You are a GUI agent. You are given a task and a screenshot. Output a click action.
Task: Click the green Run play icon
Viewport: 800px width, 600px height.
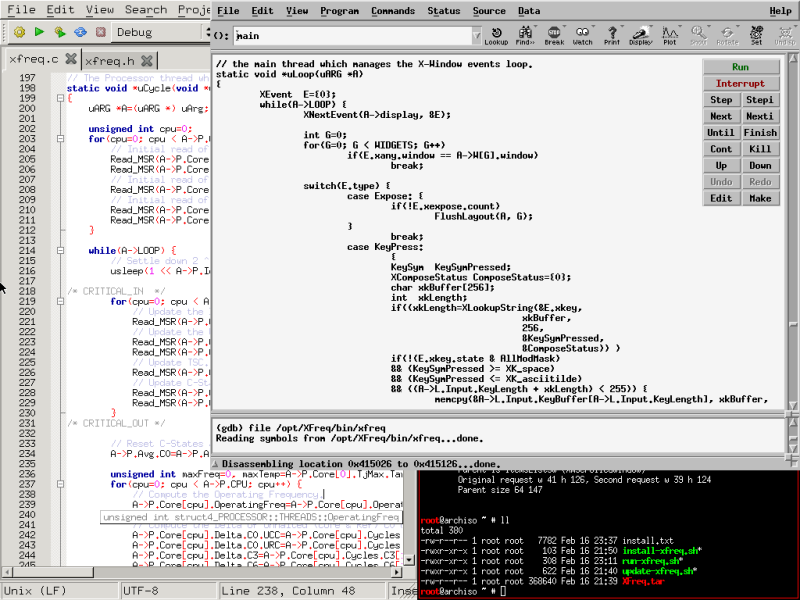point(39,32)
